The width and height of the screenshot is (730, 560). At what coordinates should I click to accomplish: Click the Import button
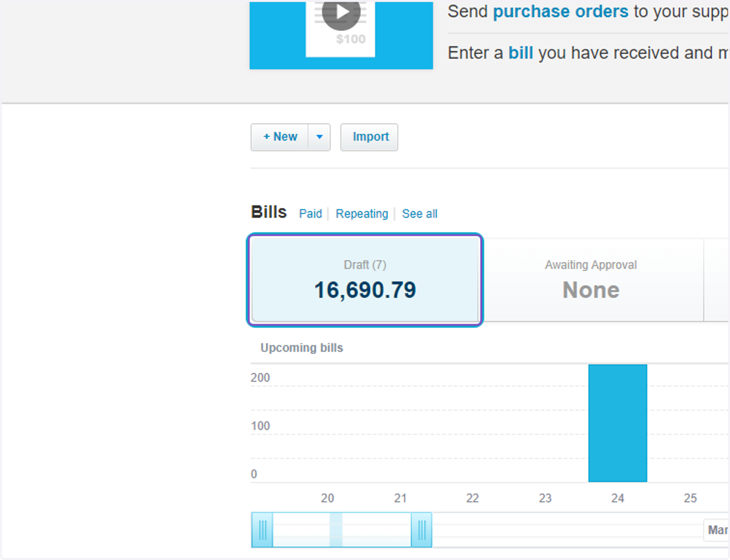369,137
